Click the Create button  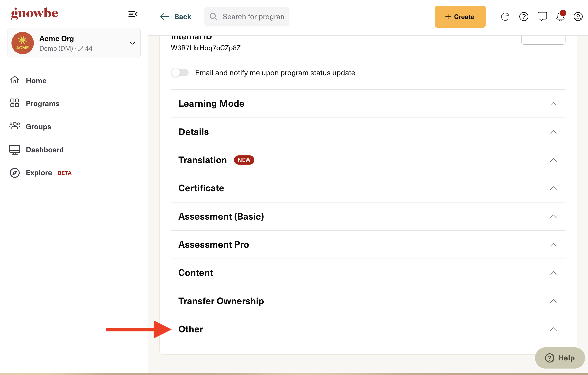click(460, 17)
